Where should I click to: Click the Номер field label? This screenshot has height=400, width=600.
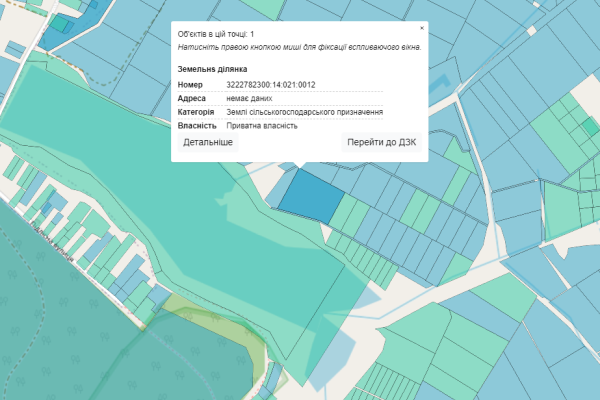tap(192, 85)
